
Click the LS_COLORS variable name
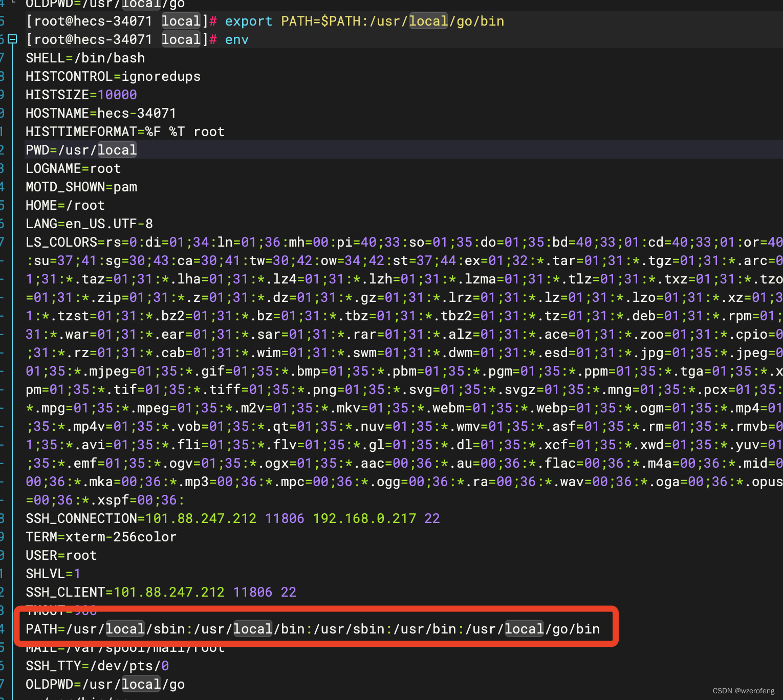coord(61,243)
